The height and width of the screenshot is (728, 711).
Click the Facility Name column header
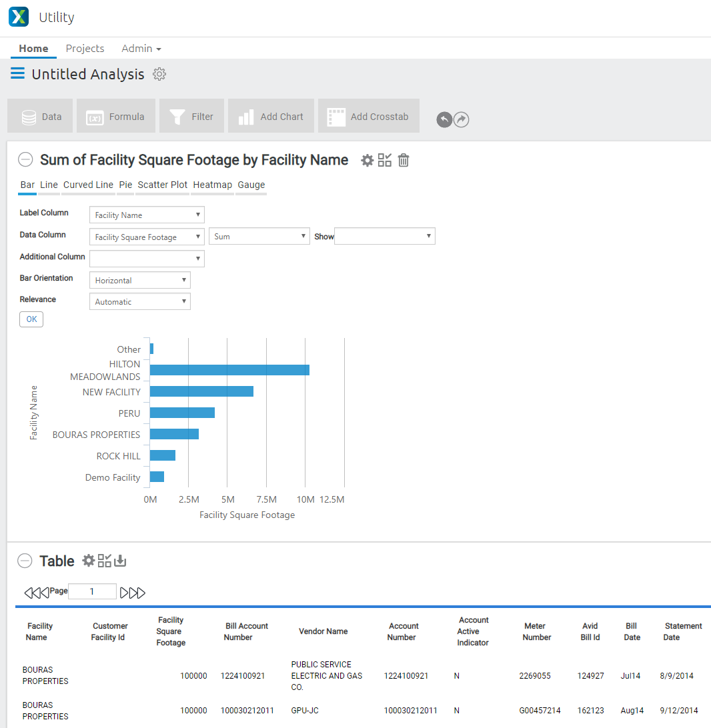[39, 631]
